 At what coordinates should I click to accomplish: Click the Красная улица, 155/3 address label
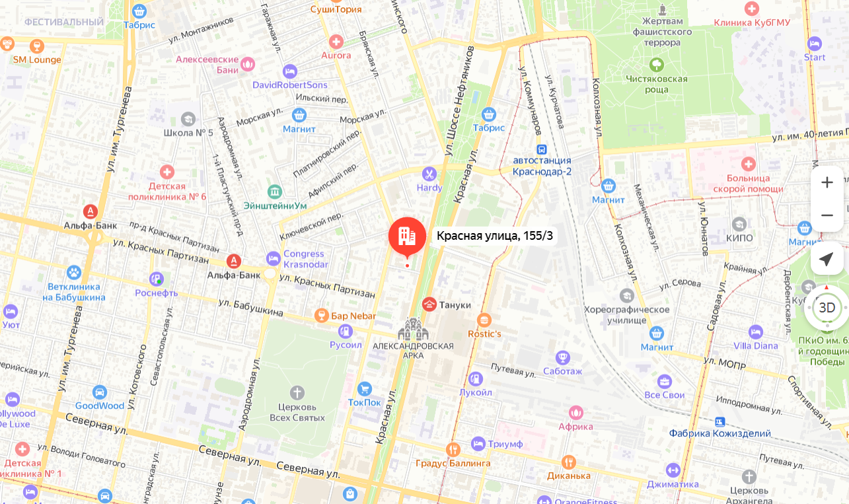click(495, 236)
